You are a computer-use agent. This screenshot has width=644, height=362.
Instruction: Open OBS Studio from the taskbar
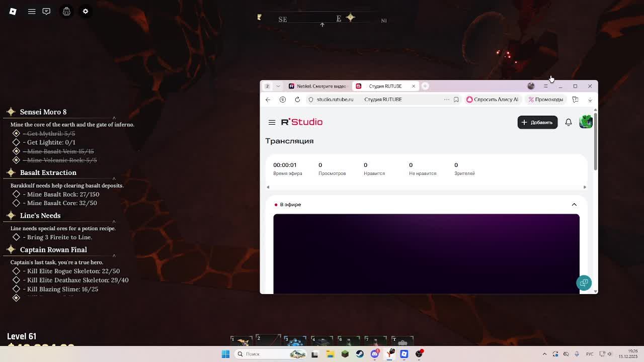pyautogui.click(x=419, y=354)
